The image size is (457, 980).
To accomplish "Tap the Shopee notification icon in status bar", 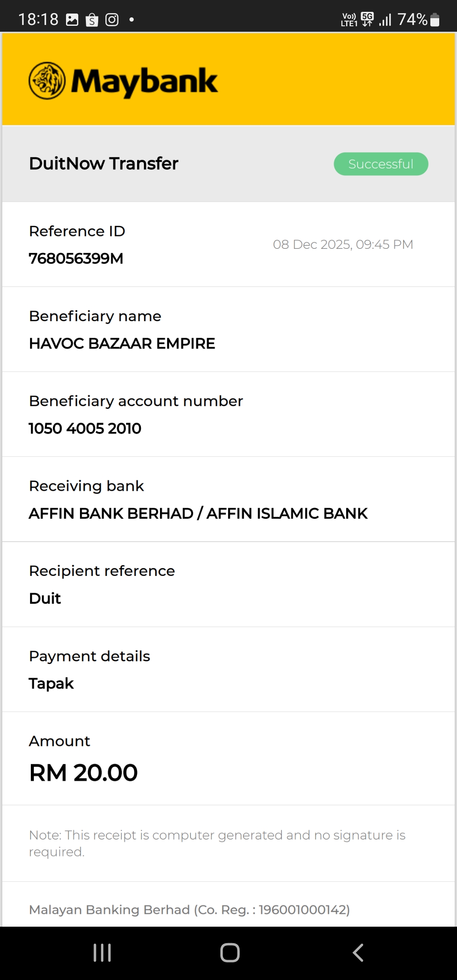I will (x=92, y=20).
